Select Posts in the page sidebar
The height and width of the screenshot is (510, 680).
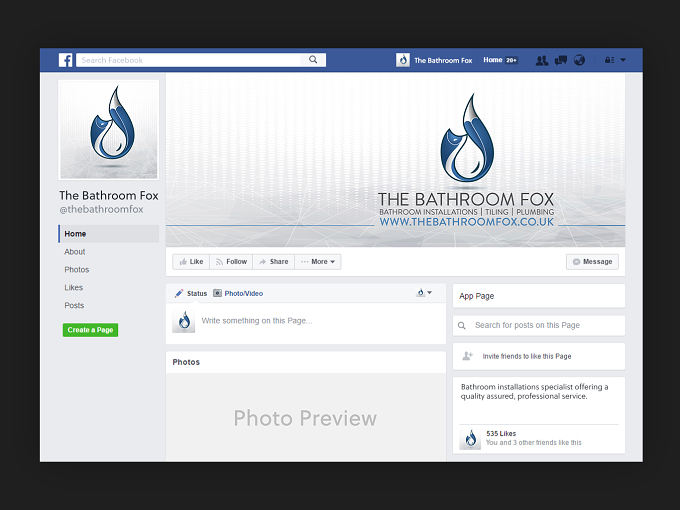pyautogui.click(x=74, y=305)
